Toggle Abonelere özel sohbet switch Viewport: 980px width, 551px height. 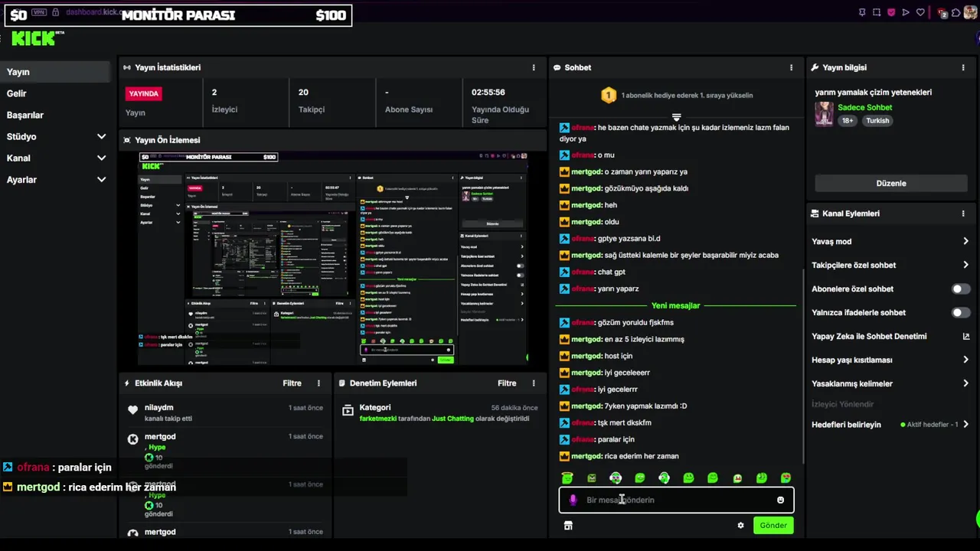coord(961,289)
